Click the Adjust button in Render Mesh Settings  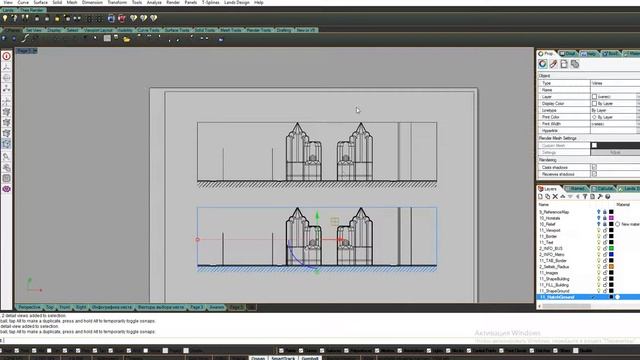pos(615,152)
